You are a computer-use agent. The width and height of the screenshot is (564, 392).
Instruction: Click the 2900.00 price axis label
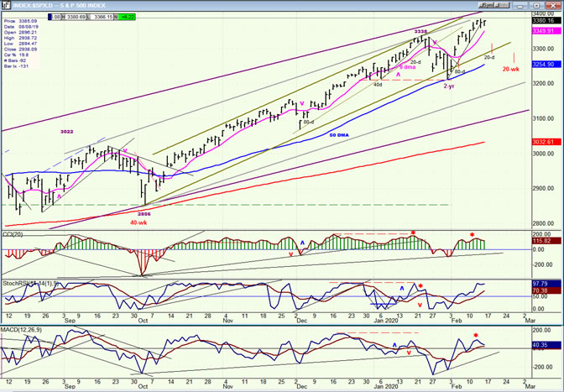point(543,189)
